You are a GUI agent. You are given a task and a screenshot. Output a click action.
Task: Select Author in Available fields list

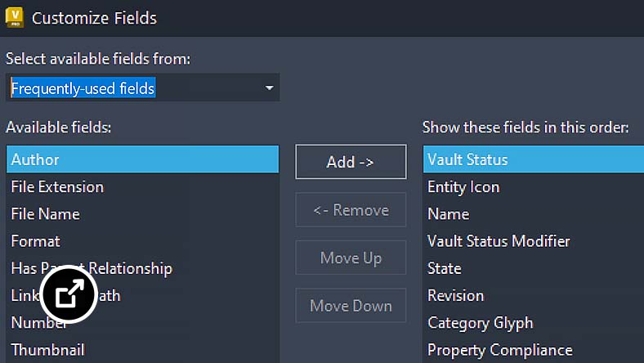tap(142, 159)
